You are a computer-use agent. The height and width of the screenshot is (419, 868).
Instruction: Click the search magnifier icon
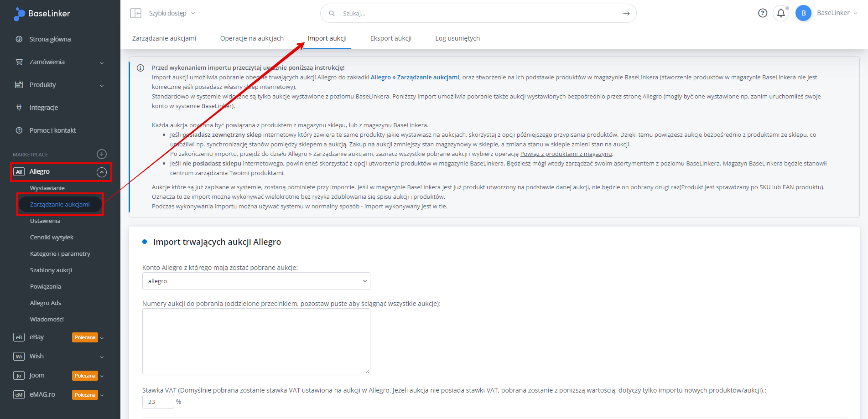pos(332,13)
